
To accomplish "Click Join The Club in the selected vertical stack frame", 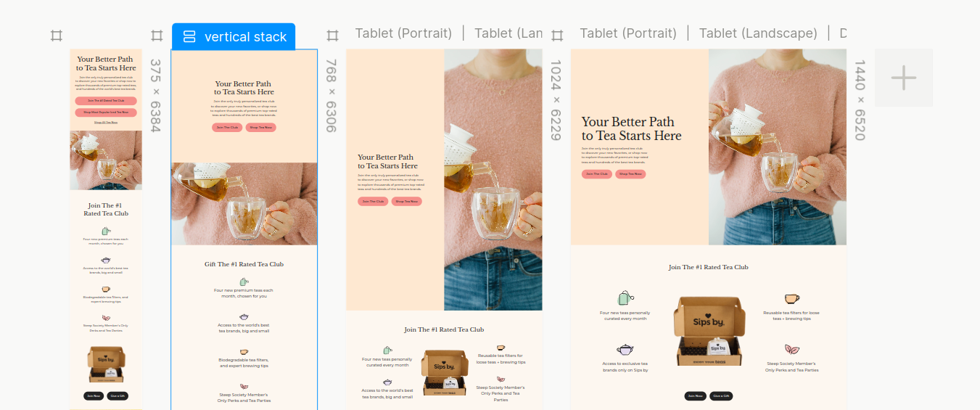I will [227, 127].
